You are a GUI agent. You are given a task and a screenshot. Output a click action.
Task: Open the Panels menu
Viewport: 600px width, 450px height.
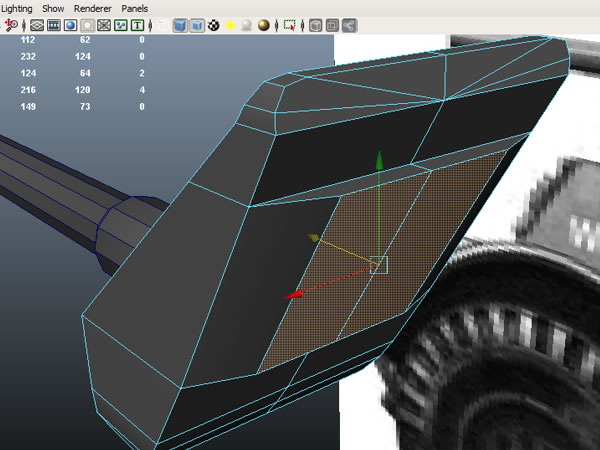(134, 8)
